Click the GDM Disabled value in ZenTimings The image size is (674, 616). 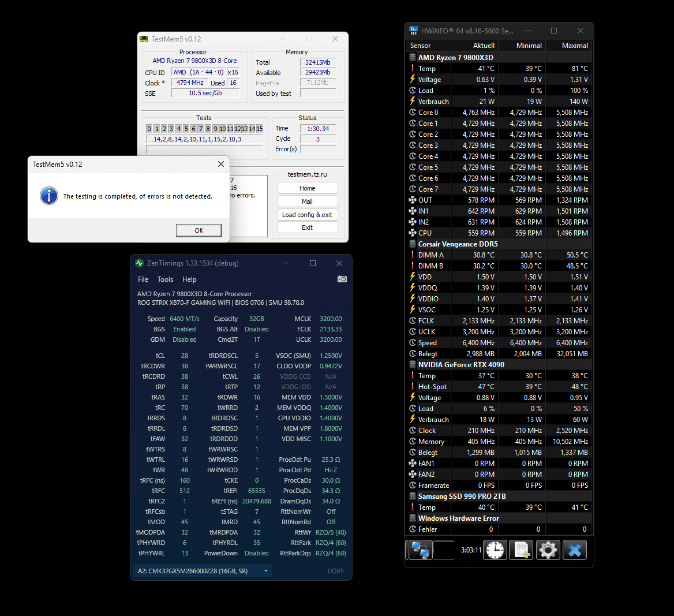(x=185, y=339)
